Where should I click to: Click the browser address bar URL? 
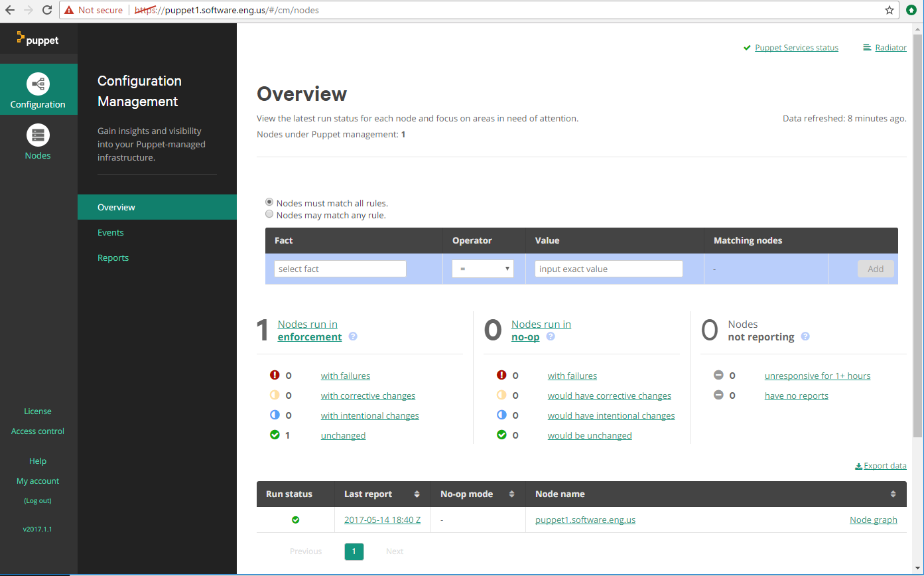(x=228, y=10)
